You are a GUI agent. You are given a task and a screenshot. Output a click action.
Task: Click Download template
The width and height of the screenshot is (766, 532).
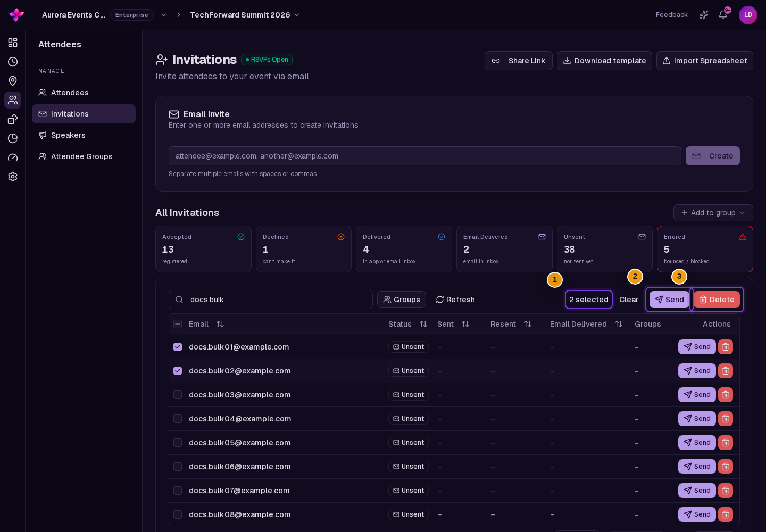pyautogui.click(x=604, y=61)
